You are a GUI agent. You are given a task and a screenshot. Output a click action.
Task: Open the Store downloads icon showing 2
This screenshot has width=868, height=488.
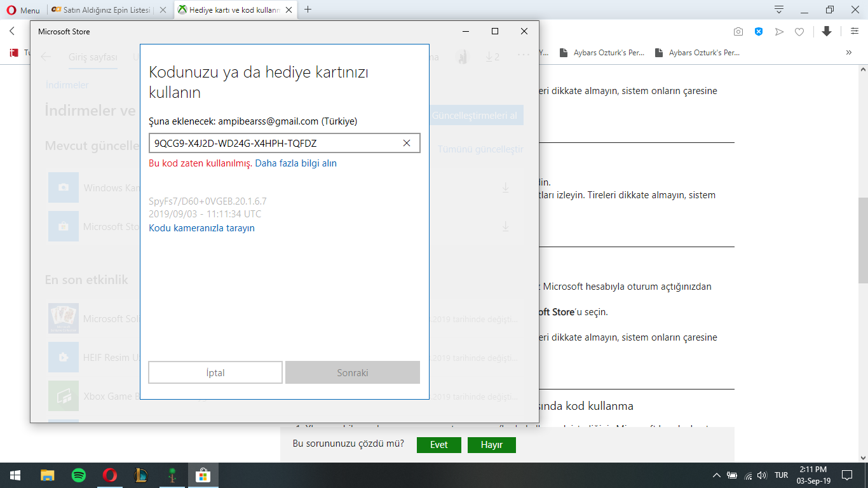pyautogui.click(x=492, y=57)
